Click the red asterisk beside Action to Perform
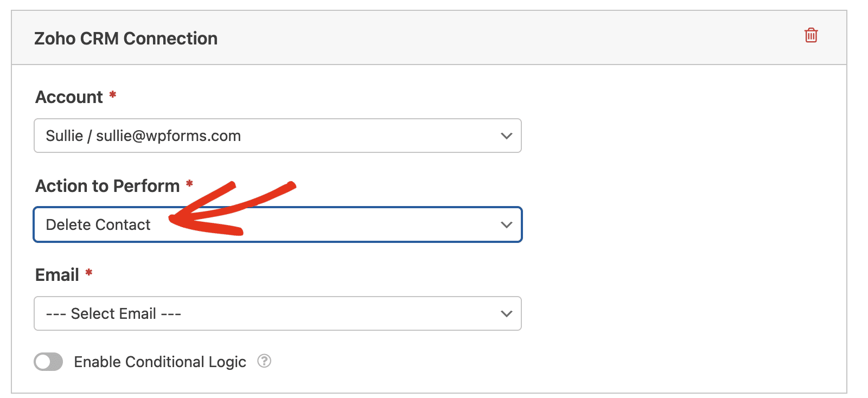 point(189,183)
